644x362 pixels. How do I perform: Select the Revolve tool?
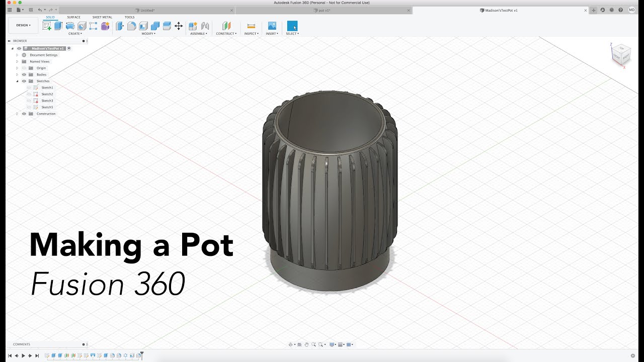click(x=70, y=26)
